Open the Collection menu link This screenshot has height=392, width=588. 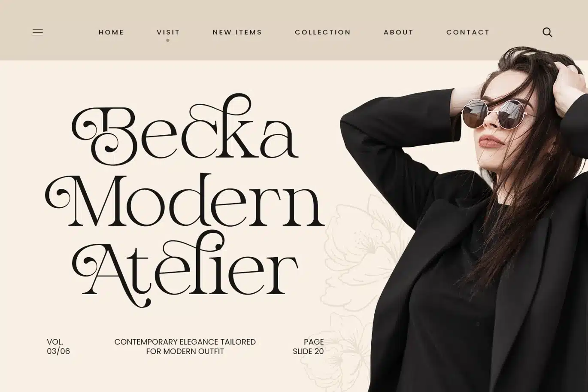point(323,32)
